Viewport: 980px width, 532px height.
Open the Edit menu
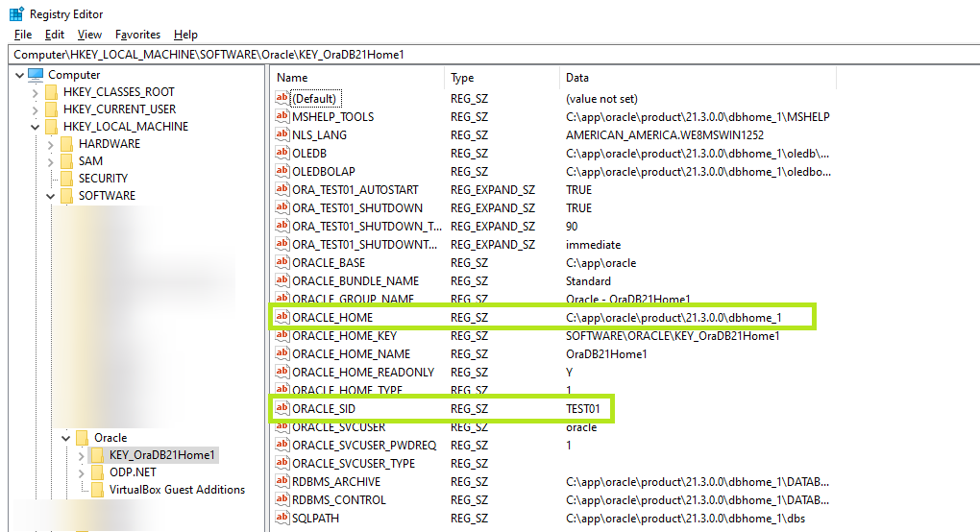[x=55, y=35]
